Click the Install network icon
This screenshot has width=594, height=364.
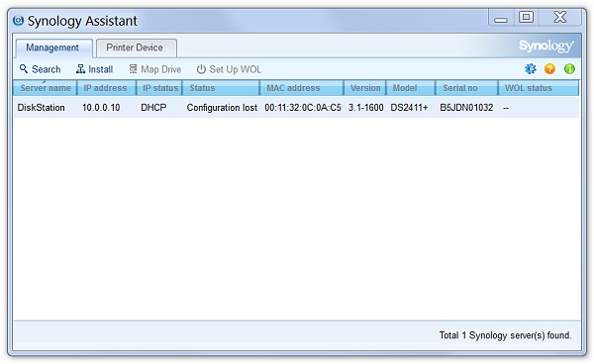pos(80,69)
